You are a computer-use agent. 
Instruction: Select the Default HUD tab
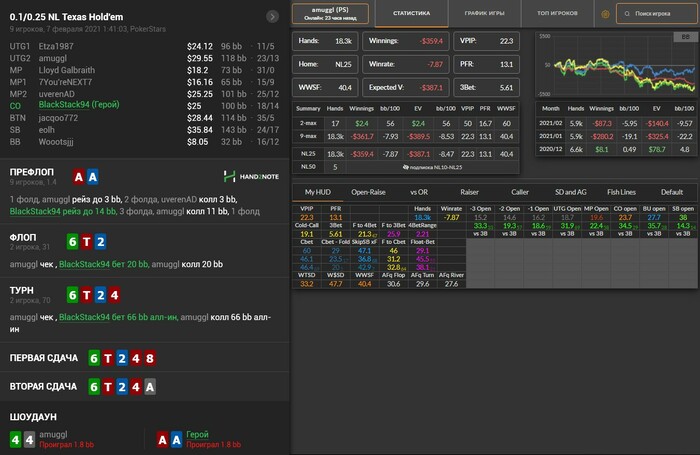(671, 192)
